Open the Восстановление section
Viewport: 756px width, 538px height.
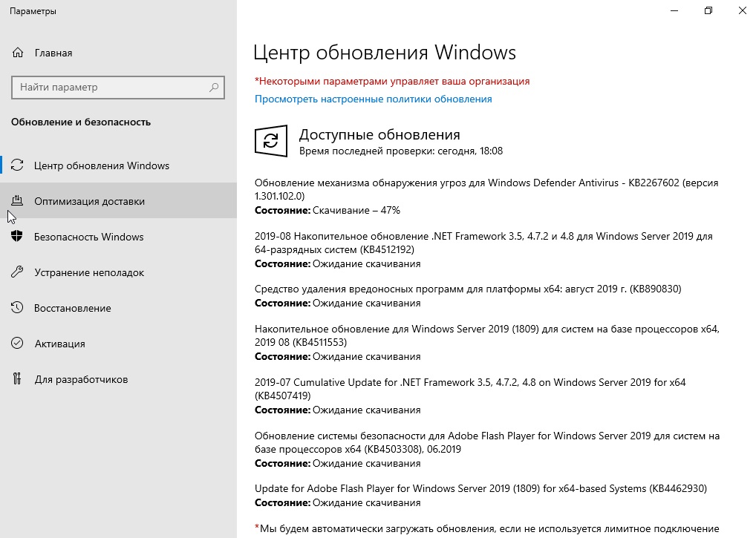pyautogui.click(x=72, y=308)
